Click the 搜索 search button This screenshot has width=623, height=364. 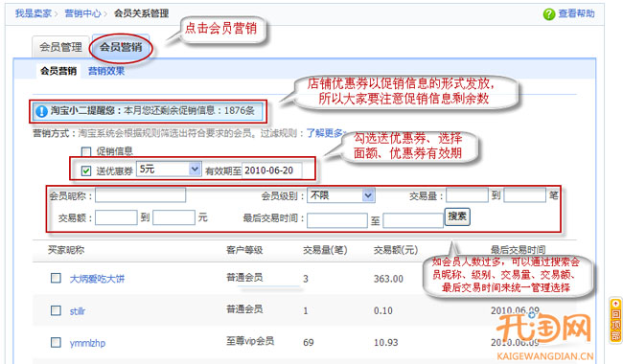pos(457,216)
